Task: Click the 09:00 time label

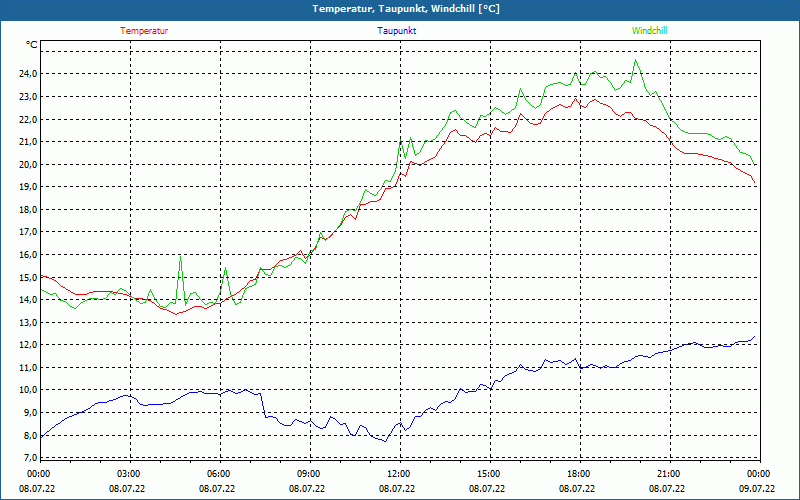Action: click(308, 474)
